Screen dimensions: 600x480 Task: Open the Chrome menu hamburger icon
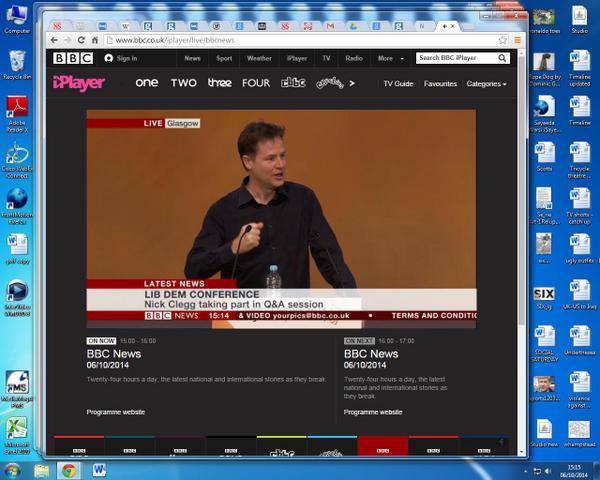[517, 40]
